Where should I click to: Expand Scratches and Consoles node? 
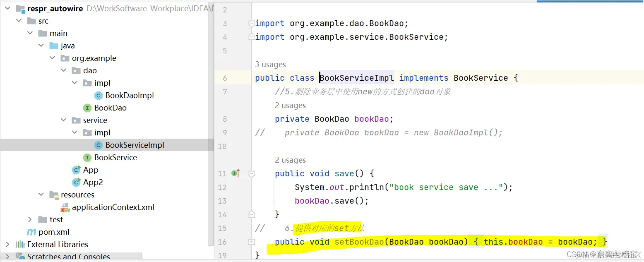click(8, 257)
